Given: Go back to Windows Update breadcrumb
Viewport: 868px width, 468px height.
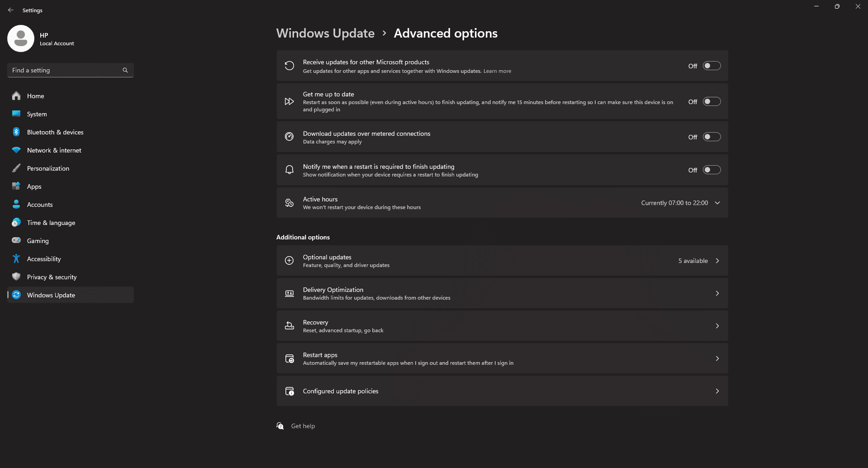Looking at the screenshot, I should (325, 33).
